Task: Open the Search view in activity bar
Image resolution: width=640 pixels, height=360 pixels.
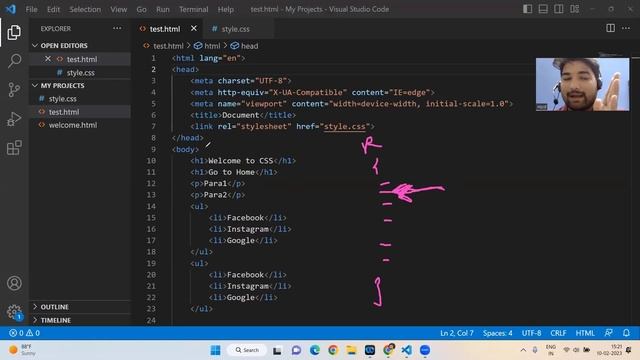Action: click(14, 61)
